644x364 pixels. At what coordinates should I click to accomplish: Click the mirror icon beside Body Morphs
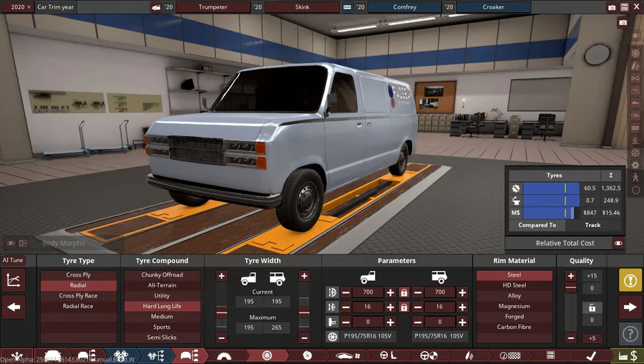(x=24, y=243)
